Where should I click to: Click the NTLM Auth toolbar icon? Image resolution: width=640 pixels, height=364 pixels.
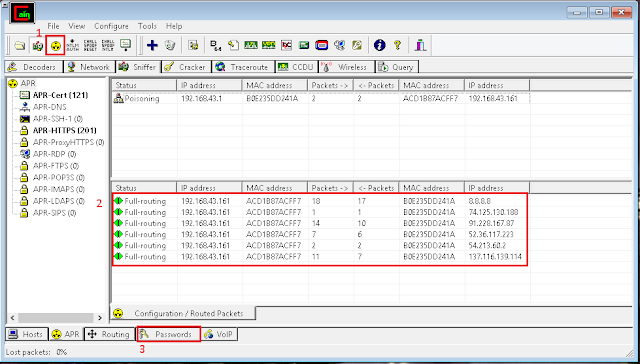73,45
